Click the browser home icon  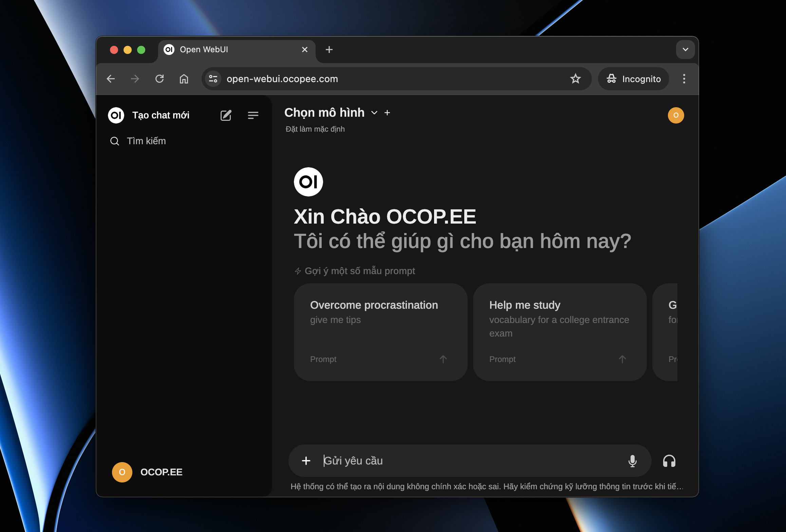[184, 79]
